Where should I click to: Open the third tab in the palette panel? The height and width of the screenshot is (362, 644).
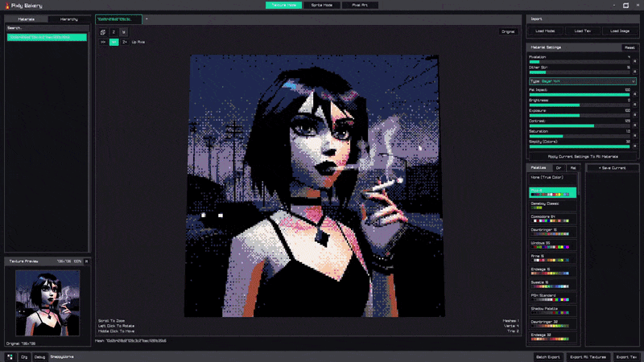coord(573,168)
